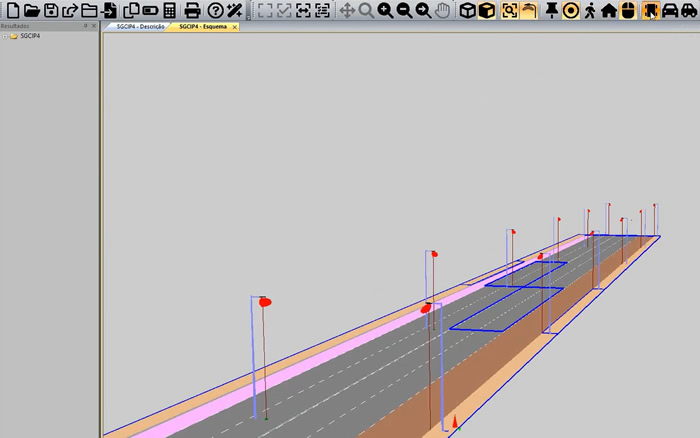This screenshot has height=438, width=700.
Task: Select the SGCIP4 - Esquema tab
Action: tap(202, 27)
